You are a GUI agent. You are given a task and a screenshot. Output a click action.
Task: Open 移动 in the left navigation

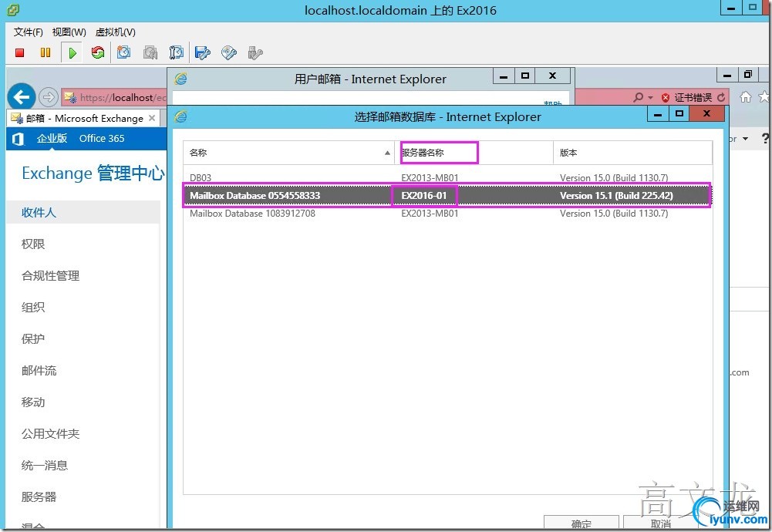coord(33,402)
